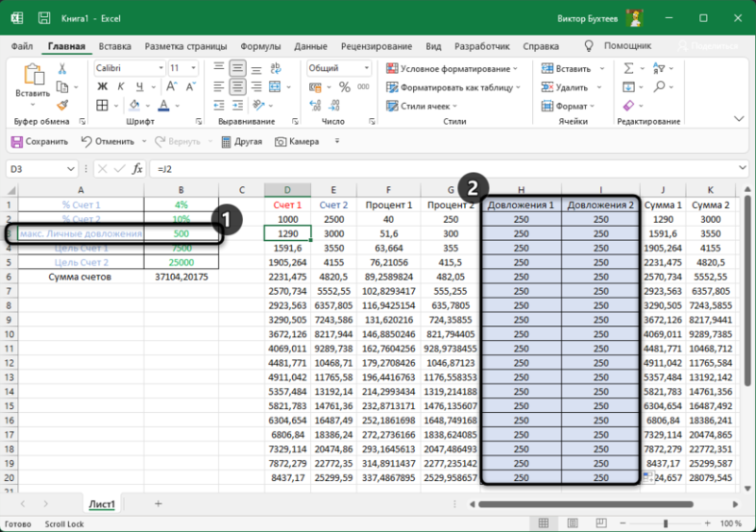Apply the Percent style icon
Screen dimensions: 756x532
tap(344, 87)
